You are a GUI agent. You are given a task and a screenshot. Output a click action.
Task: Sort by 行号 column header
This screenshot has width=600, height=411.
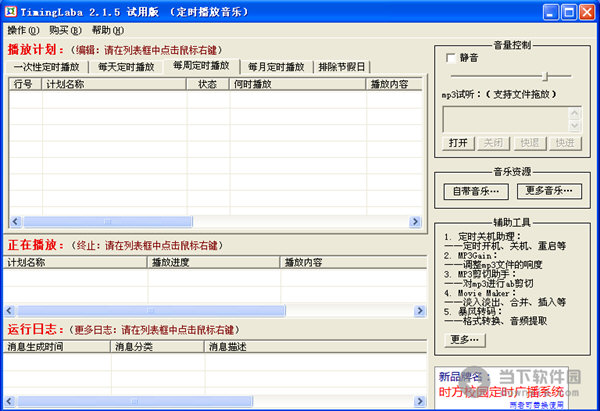tap(25, 84)
